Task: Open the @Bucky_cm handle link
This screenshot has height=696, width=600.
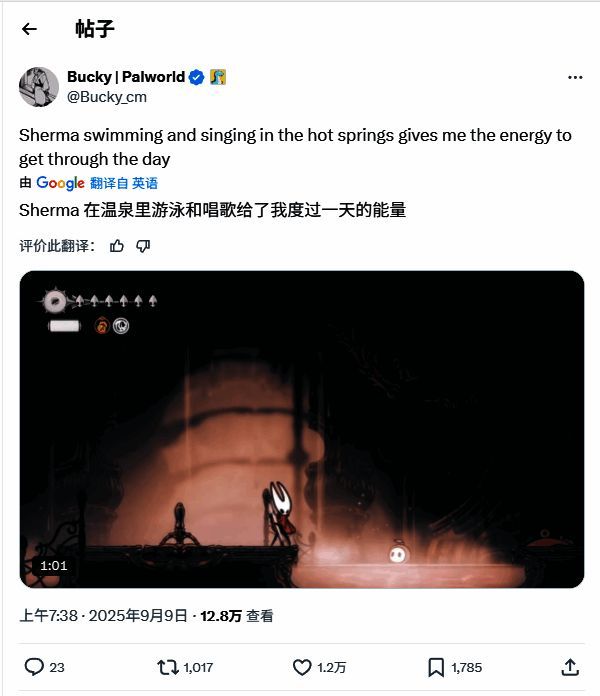Action: pyautogui.click(x=107, y=97)
